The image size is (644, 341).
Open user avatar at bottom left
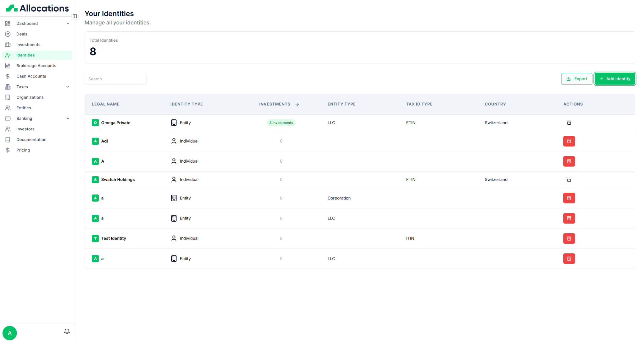click(10, 333)
